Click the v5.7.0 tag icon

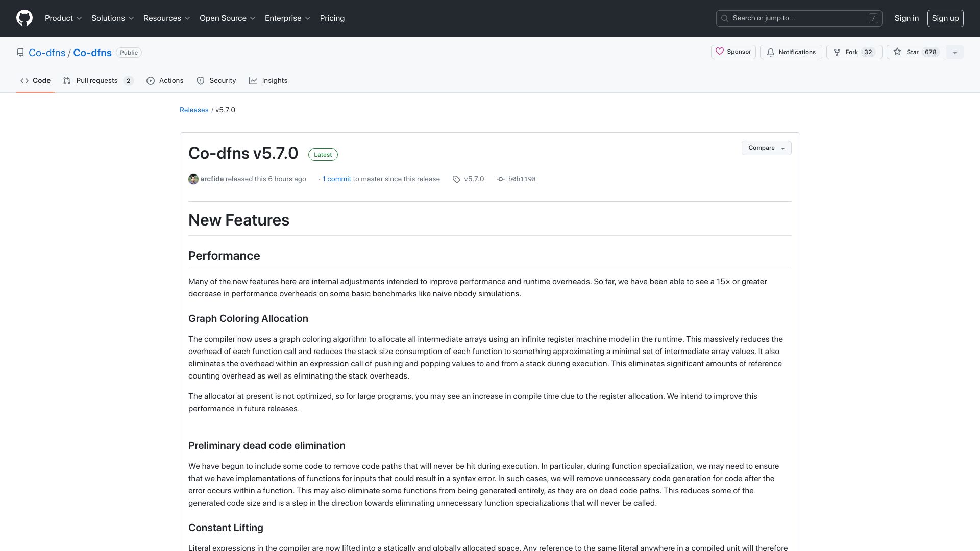(x=456, y=179)
